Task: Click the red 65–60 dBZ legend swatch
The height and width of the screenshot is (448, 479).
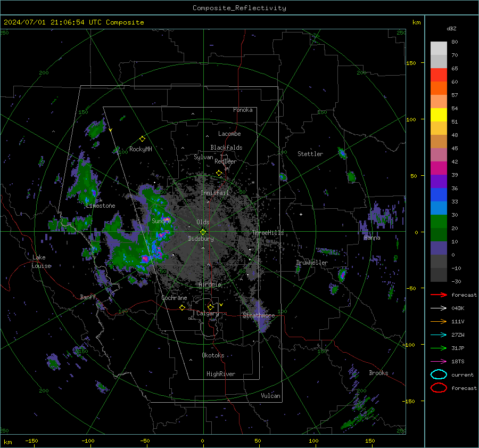Action: (439, 75)
